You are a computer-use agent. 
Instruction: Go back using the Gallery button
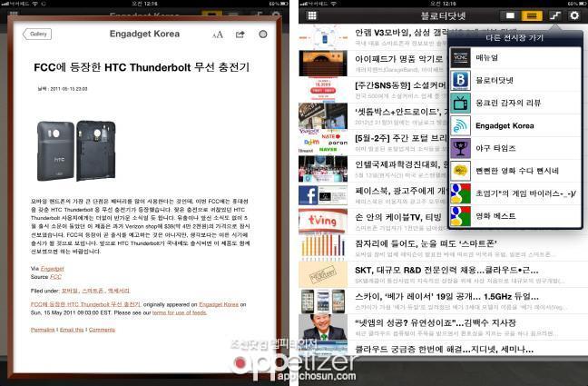[36, 35]
